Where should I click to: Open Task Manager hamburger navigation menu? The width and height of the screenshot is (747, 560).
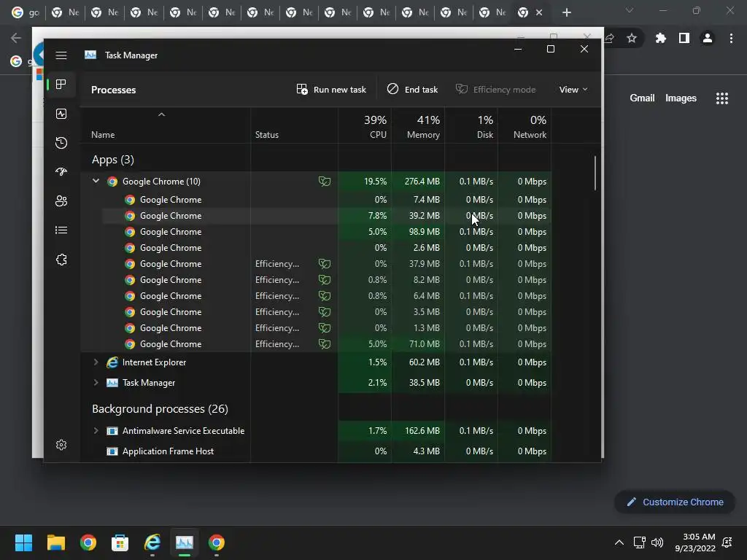click(x=61, y=55)
